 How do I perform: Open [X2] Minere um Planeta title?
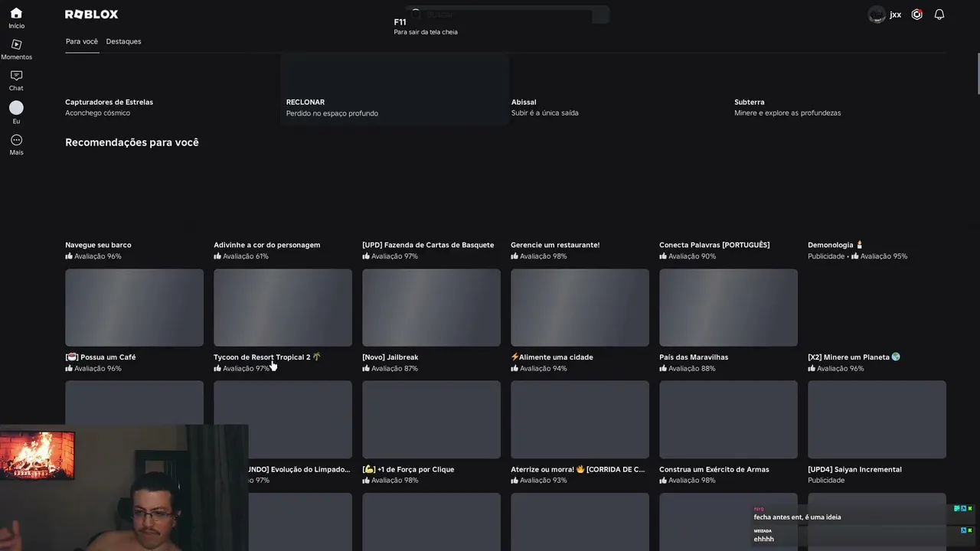pos(854,357)
